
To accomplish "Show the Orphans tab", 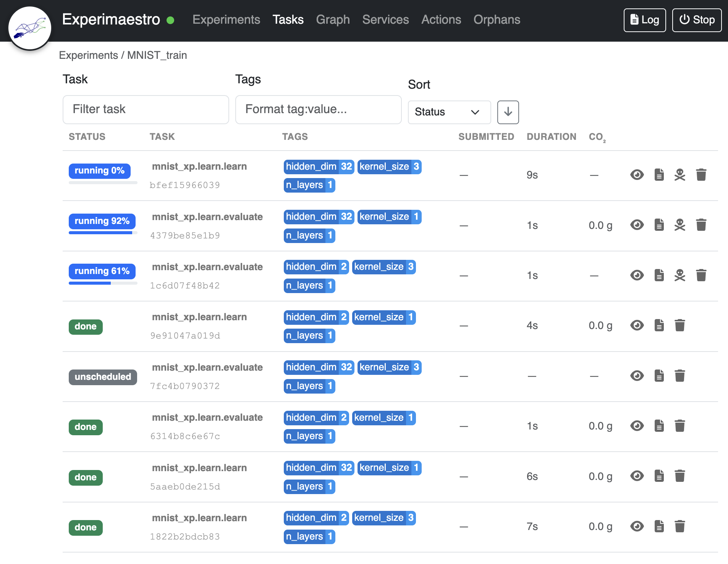I will pyautogui.click(x=497, y=20).
